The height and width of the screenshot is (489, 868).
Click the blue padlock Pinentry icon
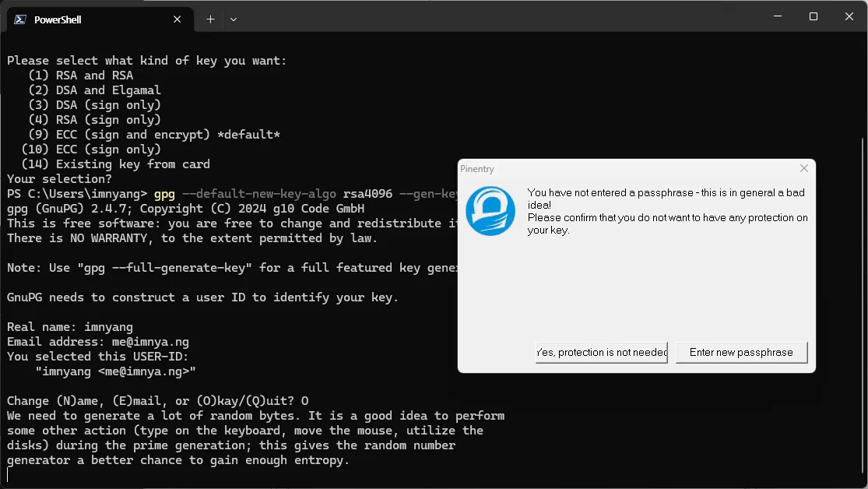click(490, 211)
